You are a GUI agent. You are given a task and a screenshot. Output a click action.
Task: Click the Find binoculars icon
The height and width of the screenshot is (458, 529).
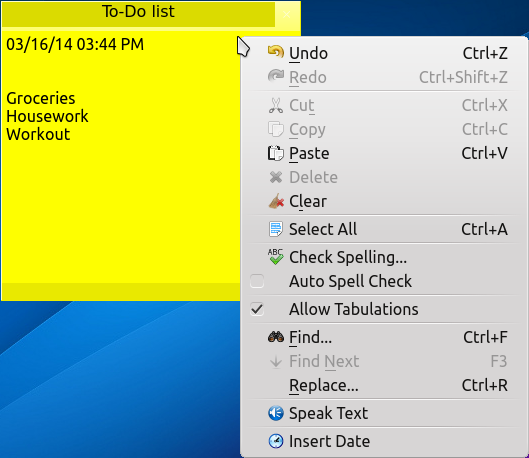(x=276, y=337)
